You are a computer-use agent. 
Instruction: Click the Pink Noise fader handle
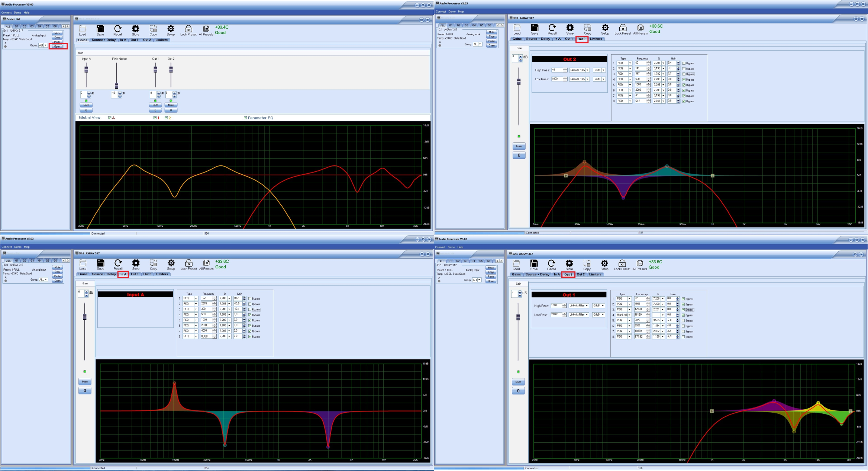click(116, 86)
